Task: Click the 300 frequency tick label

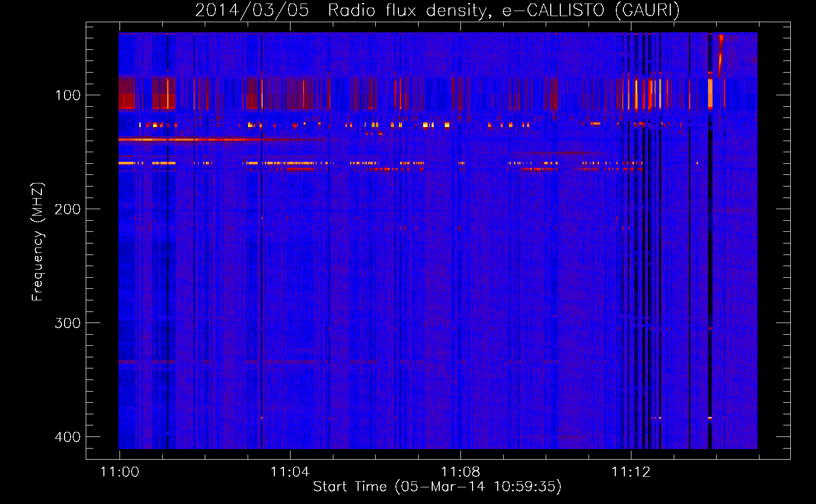Action: 68,323
